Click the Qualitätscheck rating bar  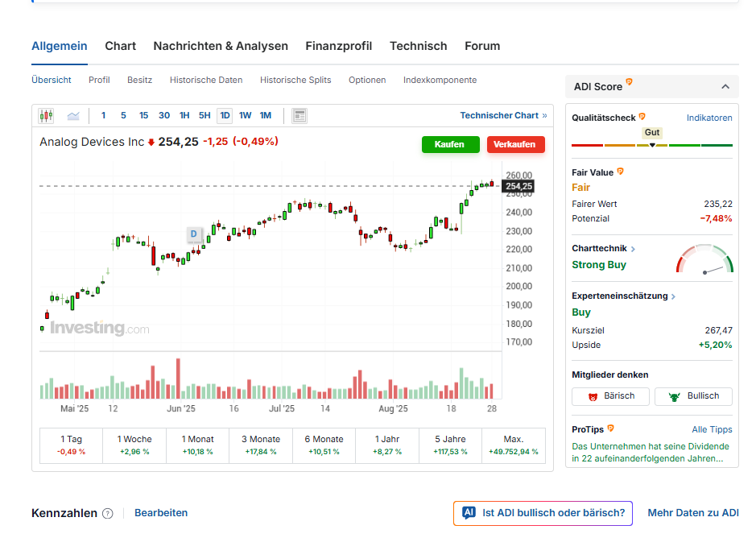coord(651,145)
